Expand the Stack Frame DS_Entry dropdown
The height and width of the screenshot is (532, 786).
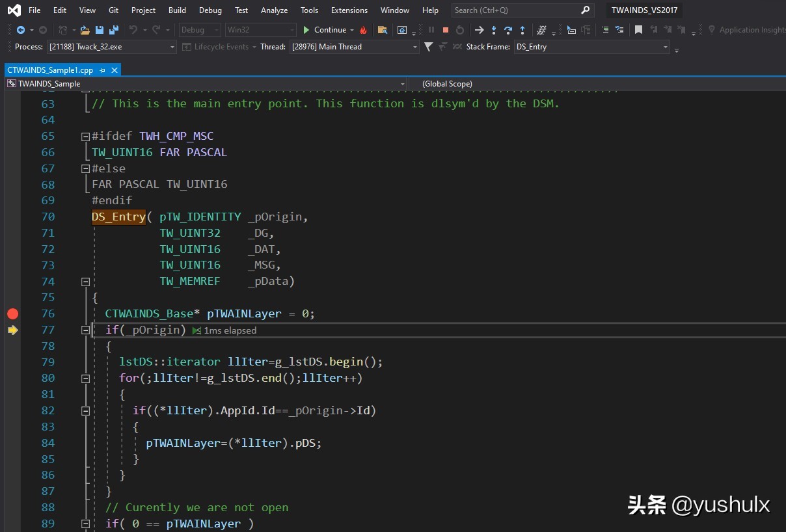tap(665, 47)
